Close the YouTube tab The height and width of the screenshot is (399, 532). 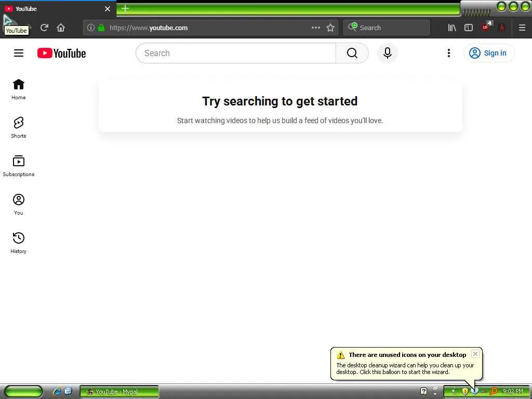[x=108, y=9]
